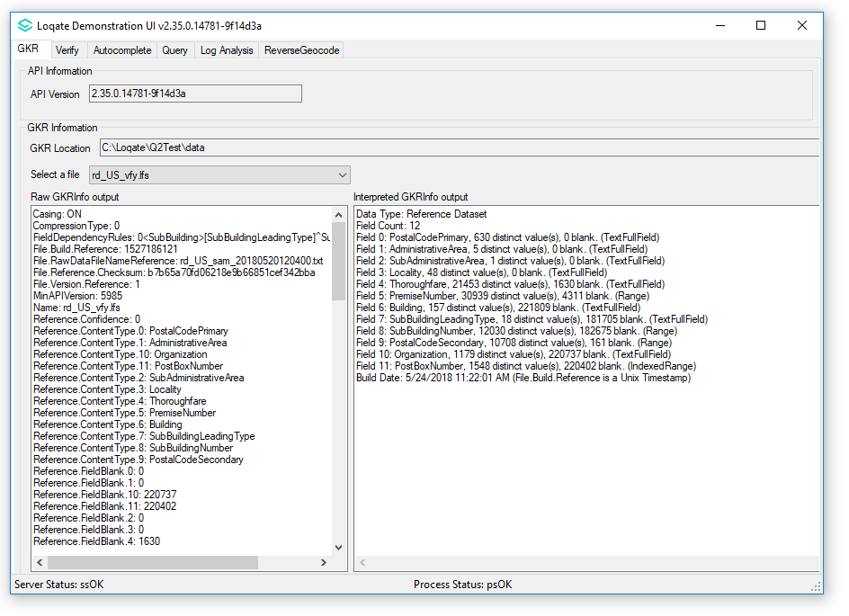Go to the ReverseGeocode tab
The height and width of the screenshot is (616, 849).
[x=301, y=50]
